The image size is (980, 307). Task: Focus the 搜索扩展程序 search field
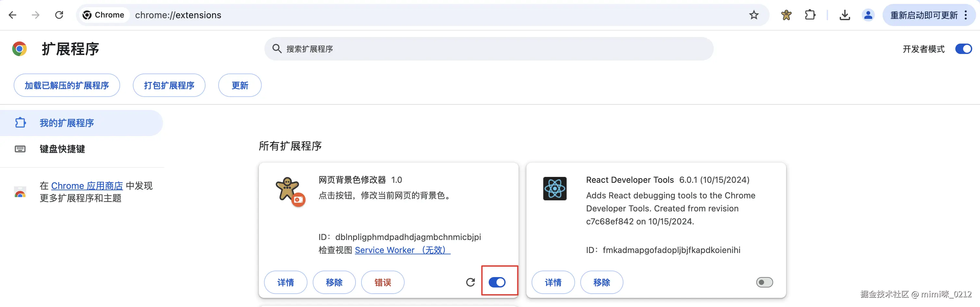click(489, 49)
